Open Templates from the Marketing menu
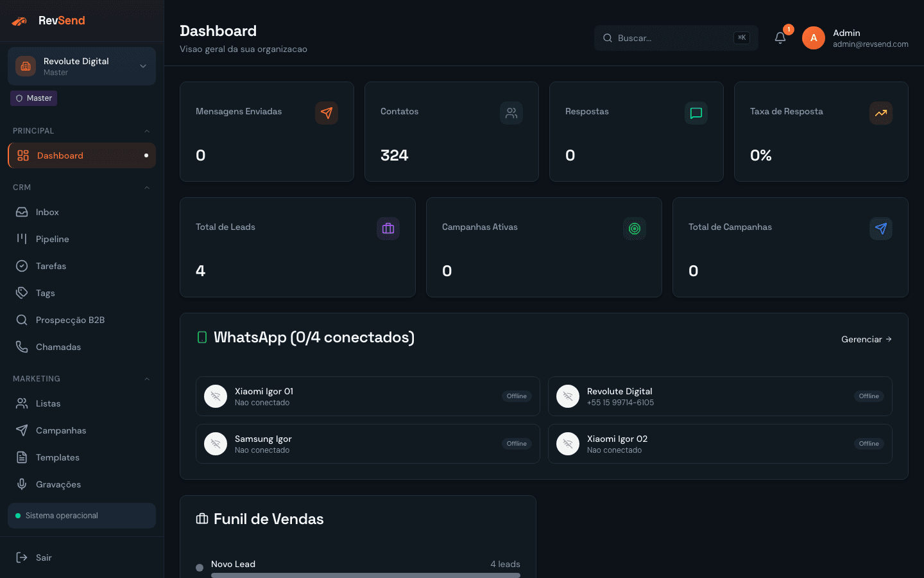The height and width of the screenshot is (578, 924). click(x=58, y=457)
